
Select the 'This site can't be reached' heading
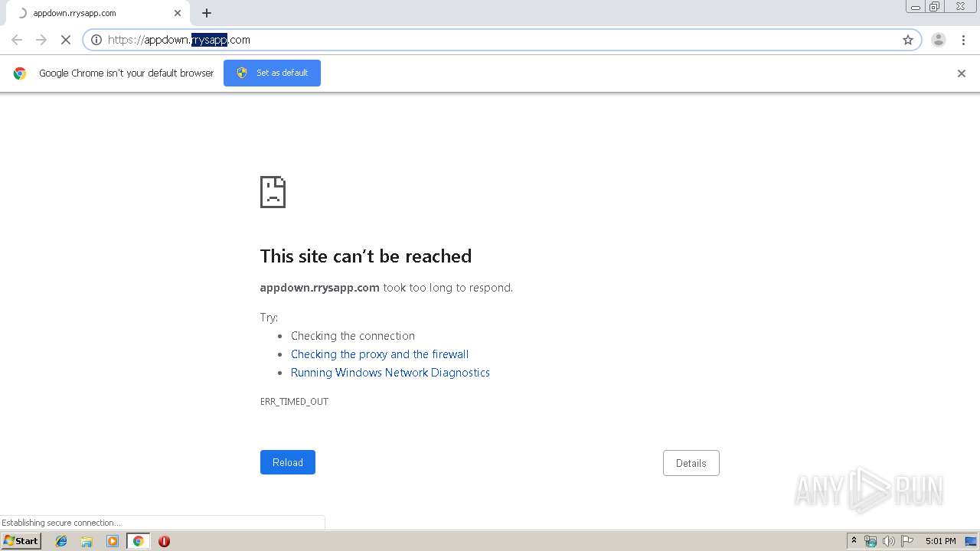(x=366, y=256)
